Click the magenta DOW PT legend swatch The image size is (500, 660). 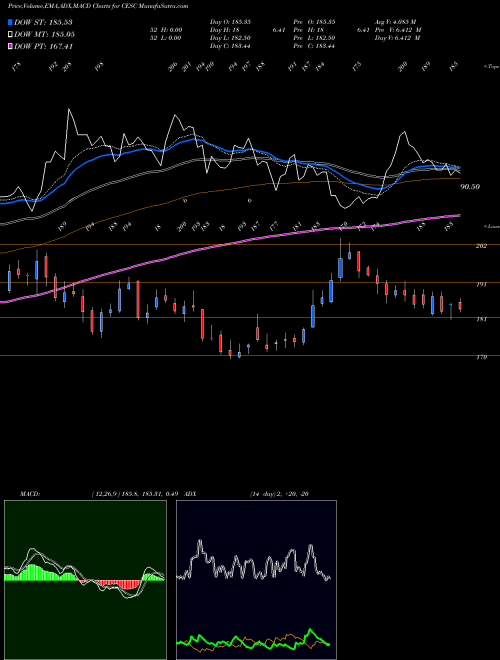[x=10, y=46]
